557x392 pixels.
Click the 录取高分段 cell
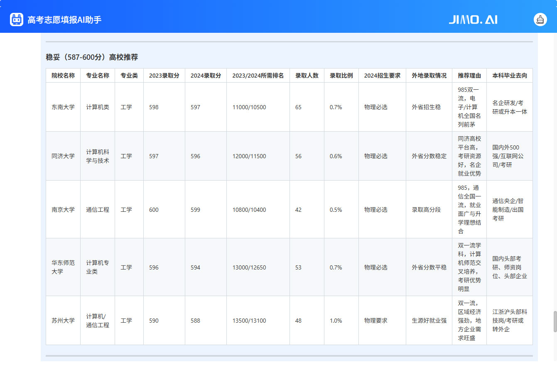click(429, 210)
